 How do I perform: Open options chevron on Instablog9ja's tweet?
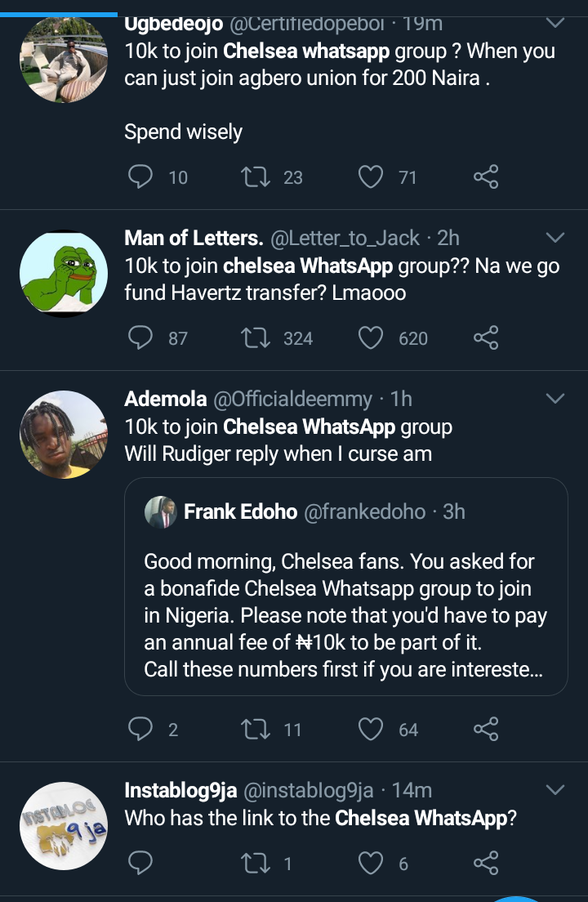click(555, 790)
